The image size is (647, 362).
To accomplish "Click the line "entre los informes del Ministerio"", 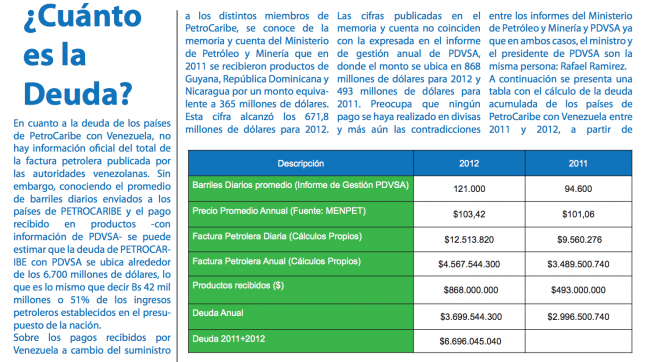I will pyautogui.click(x=560, y=16).
